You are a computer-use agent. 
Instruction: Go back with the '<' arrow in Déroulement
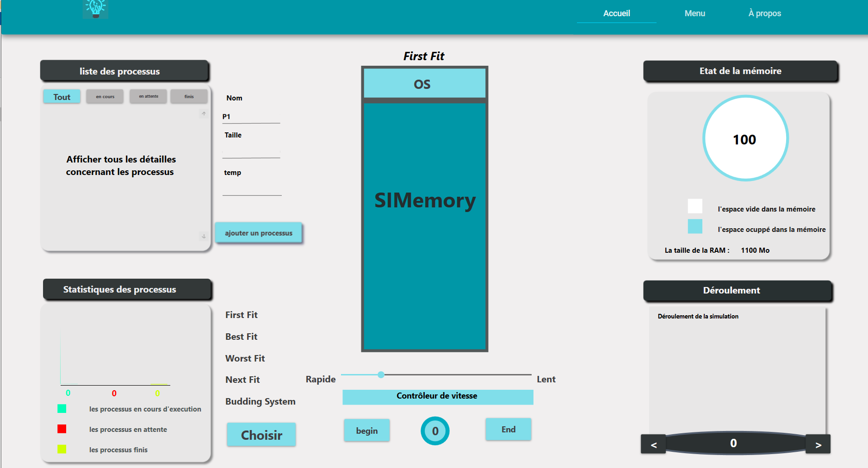tap(653, 444)
